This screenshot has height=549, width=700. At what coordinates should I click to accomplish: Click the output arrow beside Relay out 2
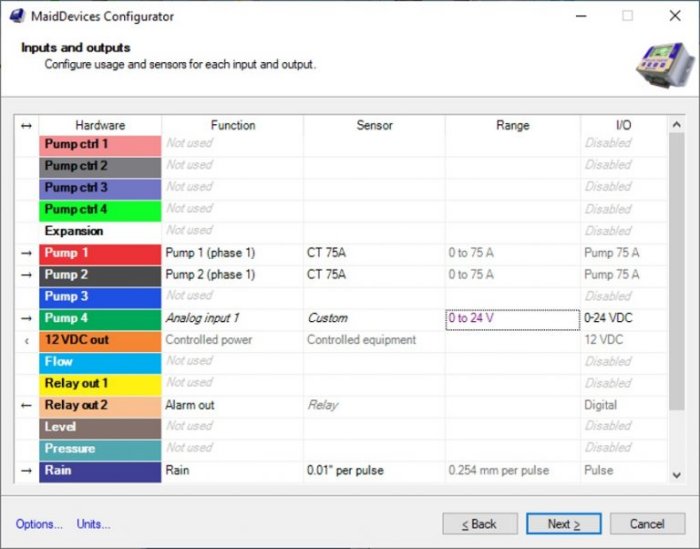[x=27, y=405]
